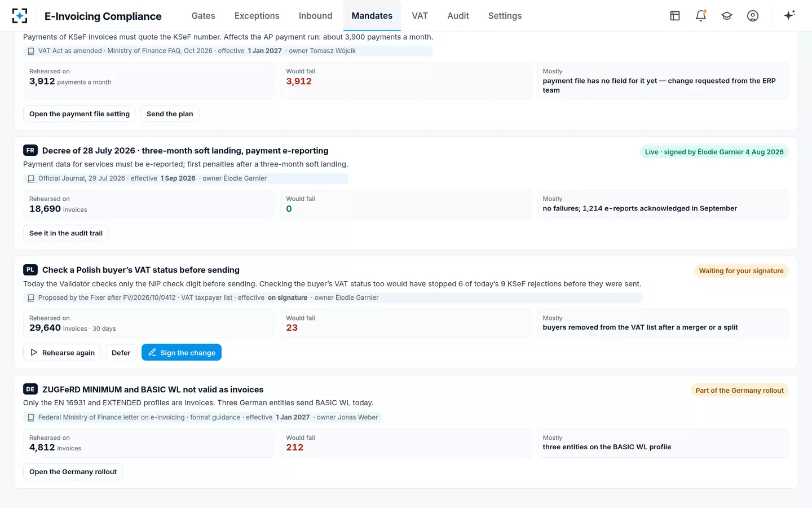
Task: Switch to the Inbound tab
Action: point(315,16)
